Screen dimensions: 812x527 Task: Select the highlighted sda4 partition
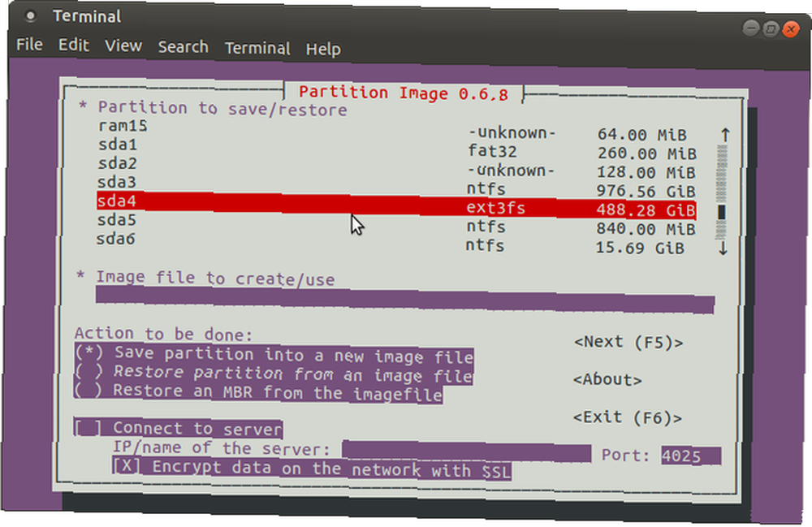pos(396,205)
